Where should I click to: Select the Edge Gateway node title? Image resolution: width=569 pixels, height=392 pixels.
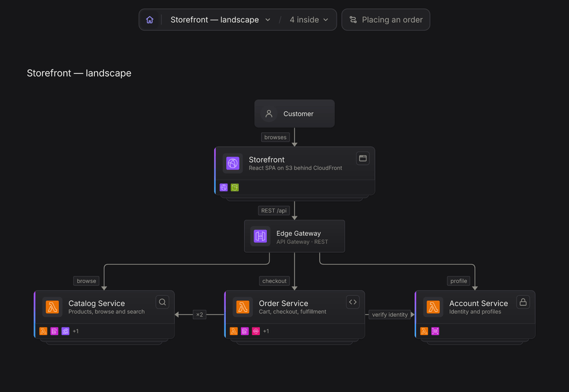click(x=298, y=233)
